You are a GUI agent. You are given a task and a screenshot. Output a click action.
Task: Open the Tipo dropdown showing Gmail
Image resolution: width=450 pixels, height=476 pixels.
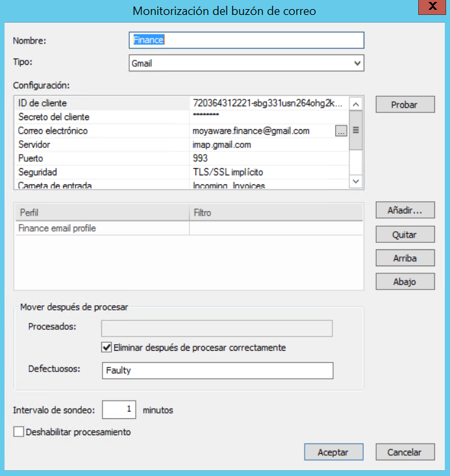246,63
